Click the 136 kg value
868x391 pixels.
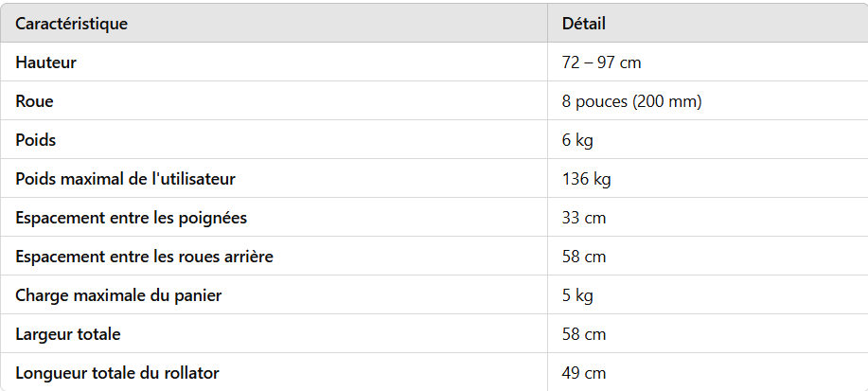click(x=586, y=179)
